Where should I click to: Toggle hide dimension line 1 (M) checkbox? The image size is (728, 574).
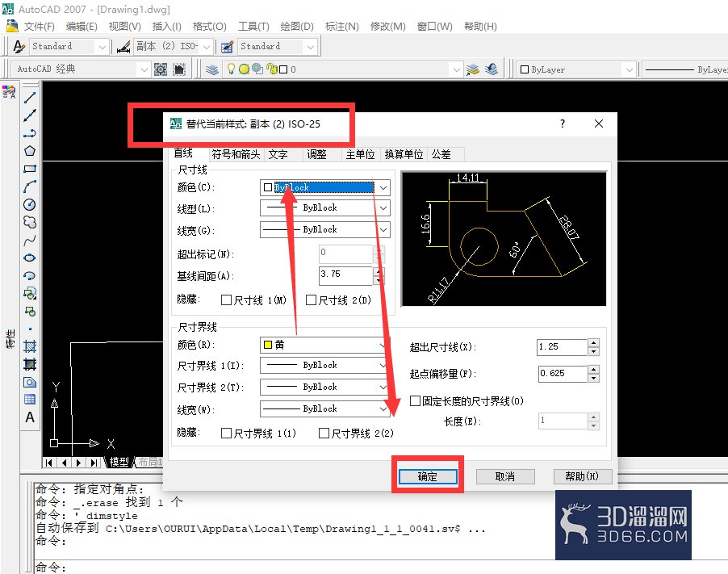[226, 300]
